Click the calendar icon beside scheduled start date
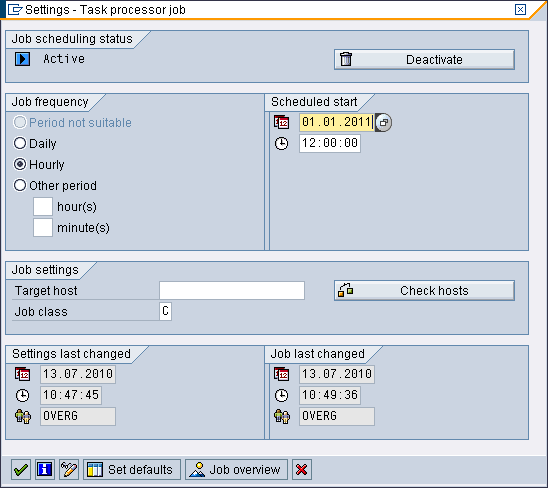 pyautogui.click(x=281, y=122)
